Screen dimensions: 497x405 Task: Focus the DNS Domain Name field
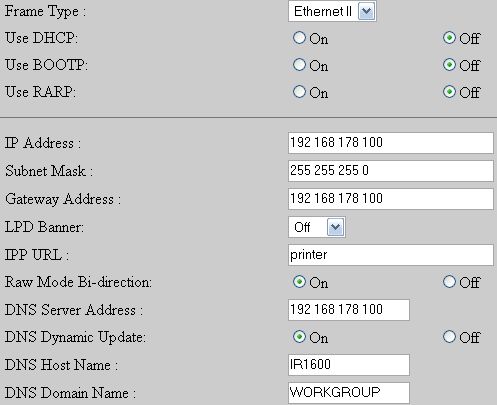coord(349,393)
